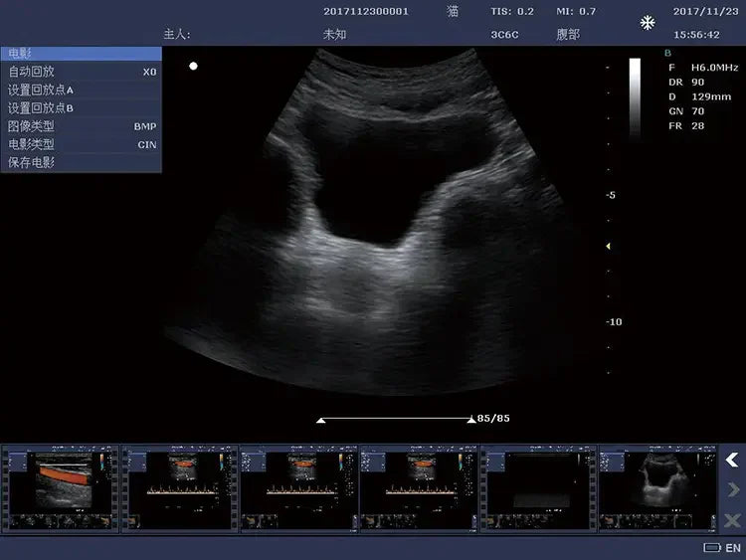Click the cine bar right end marker
This screenshot has height=560, width=746.
[470, 421]
